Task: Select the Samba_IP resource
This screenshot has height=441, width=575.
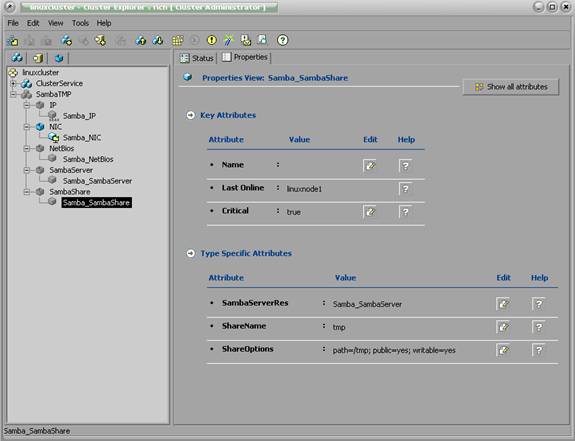Action: pos(79,116)
